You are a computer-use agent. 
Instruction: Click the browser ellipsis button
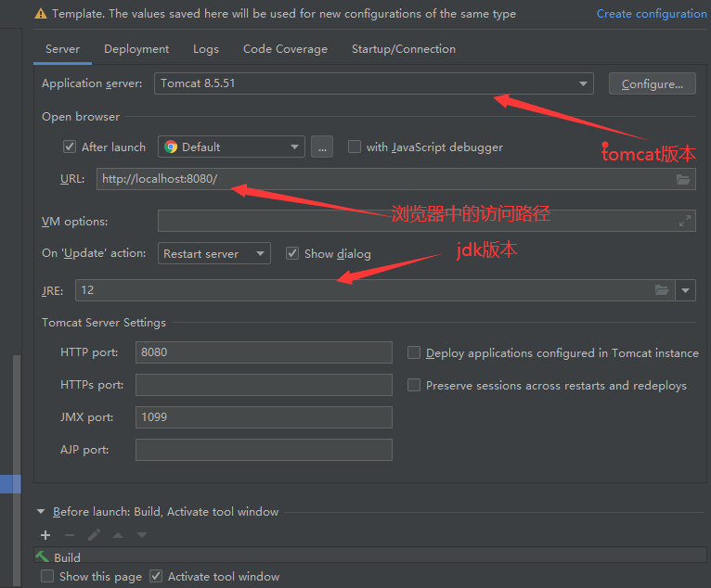pos(322,147)
